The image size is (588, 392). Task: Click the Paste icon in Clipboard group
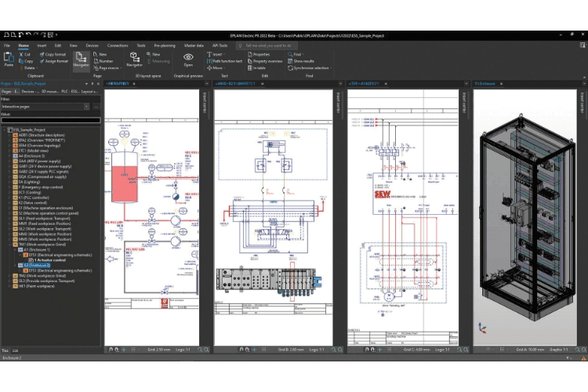tap(9, 60)
